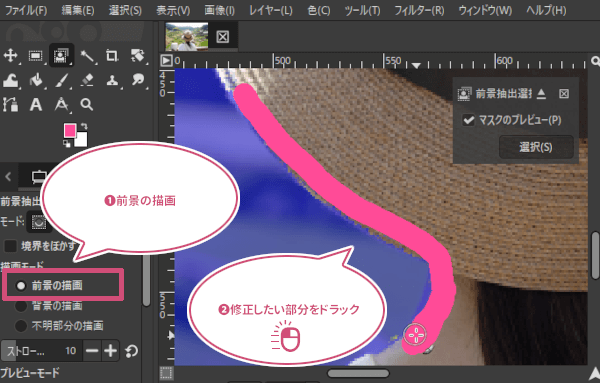
Task: Select the Smudge tool
Action: pyautogui.click(x=138, y=80)
